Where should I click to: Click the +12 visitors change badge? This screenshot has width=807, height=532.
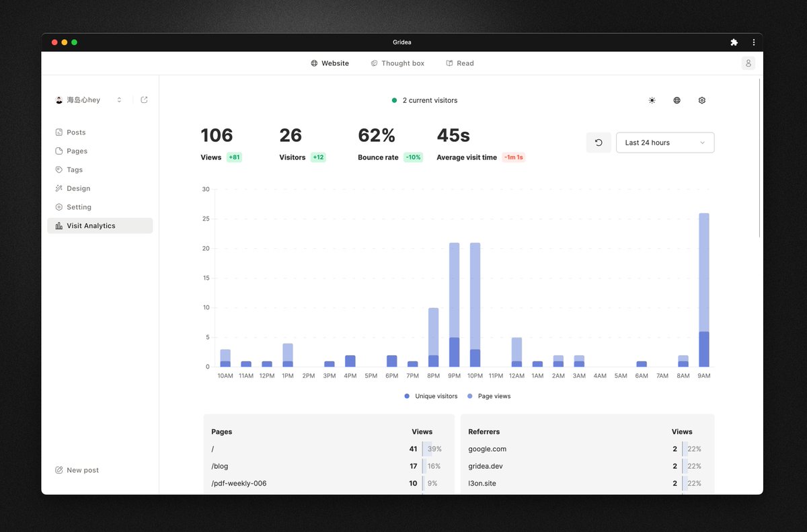click(318, 157)
